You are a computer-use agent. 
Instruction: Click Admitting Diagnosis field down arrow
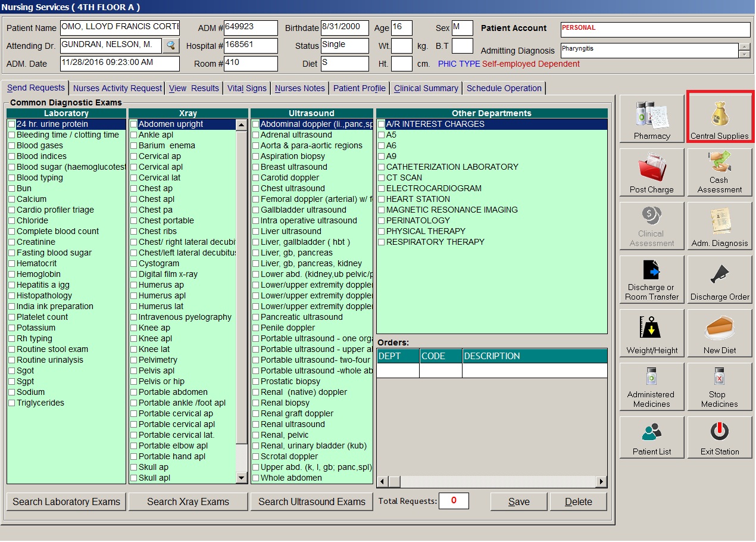click(x=744, y=54)
